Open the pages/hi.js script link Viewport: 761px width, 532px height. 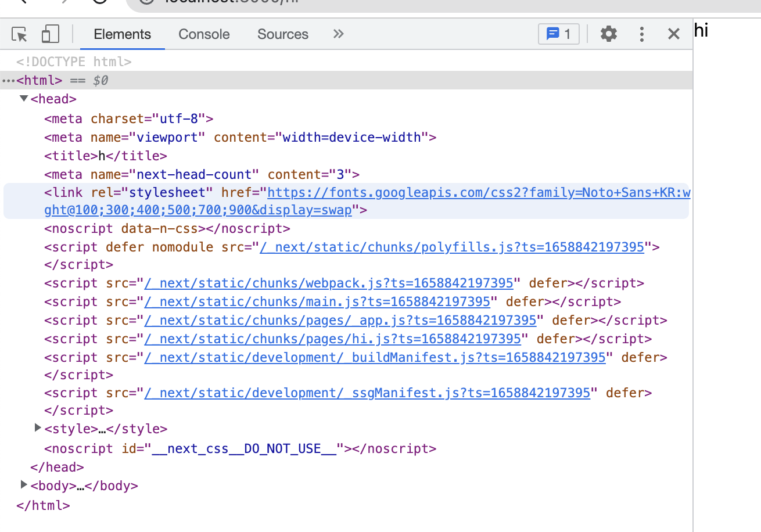[x=332, y=339]
